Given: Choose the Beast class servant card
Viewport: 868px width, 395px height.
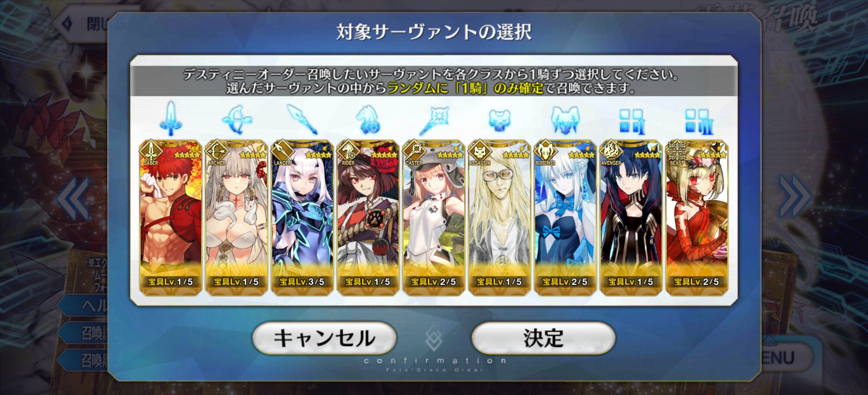Looking at the screenshot, I should tap(697, 218).
